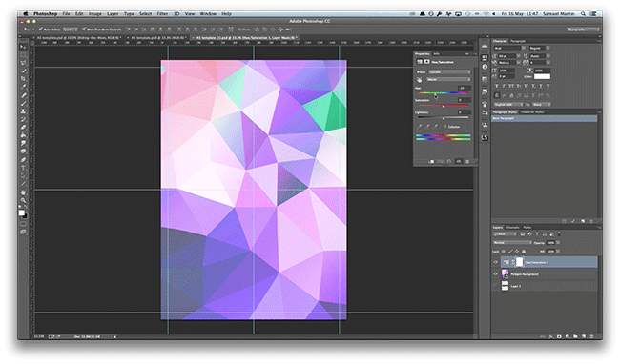Select the Hand tool
The image size is (620, 364).
click(x=23, y=192)
